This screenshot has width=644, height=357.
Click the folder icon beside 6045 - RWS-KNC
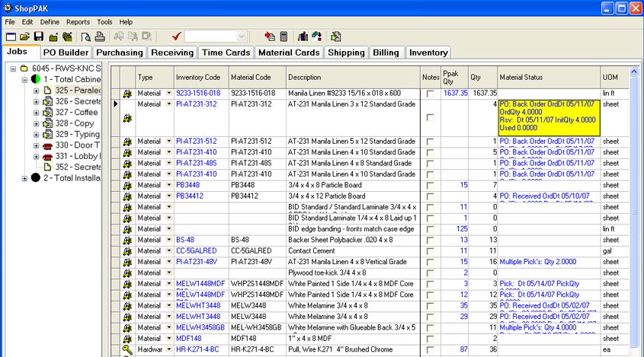click(24, 68)
